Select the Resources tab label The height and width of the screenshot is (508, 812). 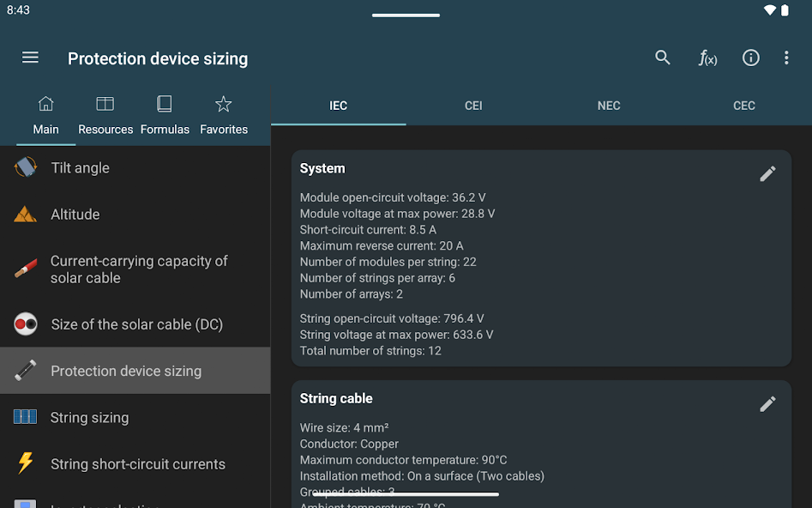click(105, 129)
